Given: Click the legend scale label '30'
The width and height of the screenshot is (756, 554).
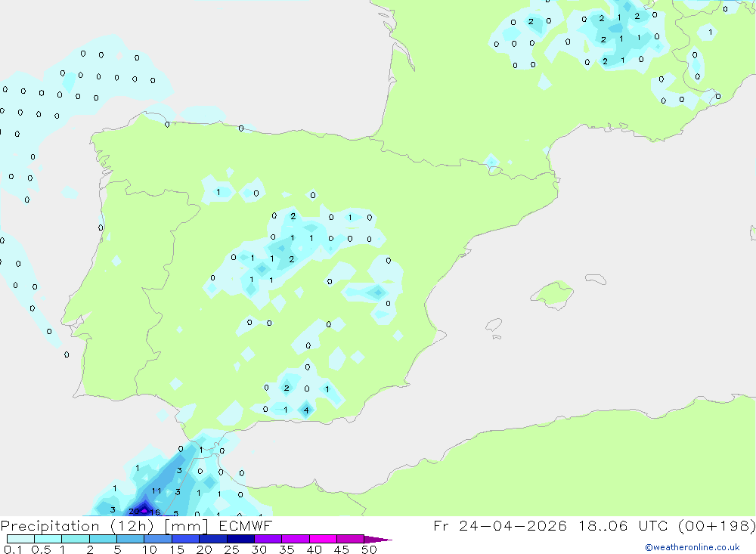Looking at the screenshot, I should [259, 549].
